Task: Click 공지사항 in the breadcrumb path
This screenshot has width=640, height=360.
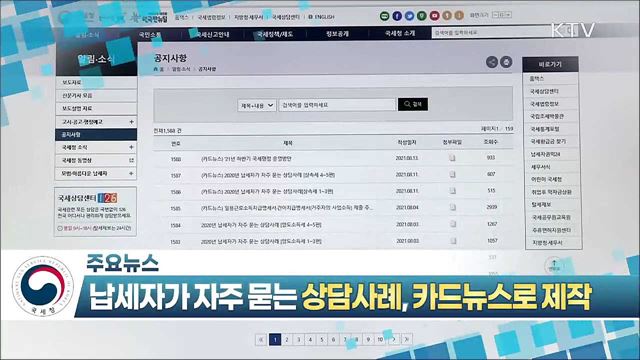Action: [207, 69]
